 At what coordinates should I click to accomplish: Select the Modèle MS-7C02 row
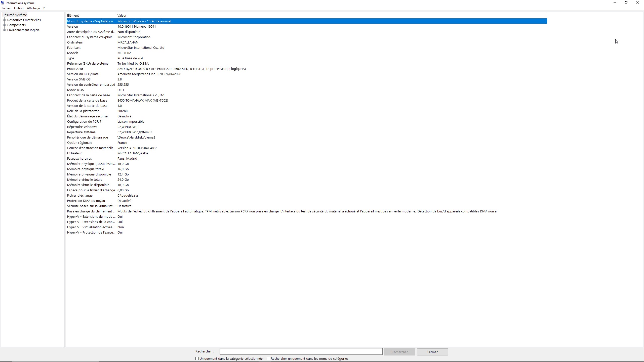[307, 53]
